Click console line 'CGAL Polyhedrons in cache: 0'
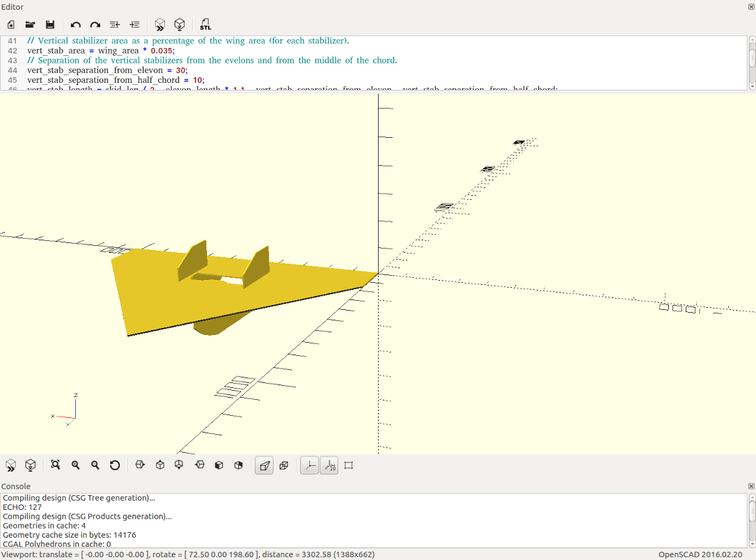This screenshot has height=560, width=756. click(x=57, y=543)
